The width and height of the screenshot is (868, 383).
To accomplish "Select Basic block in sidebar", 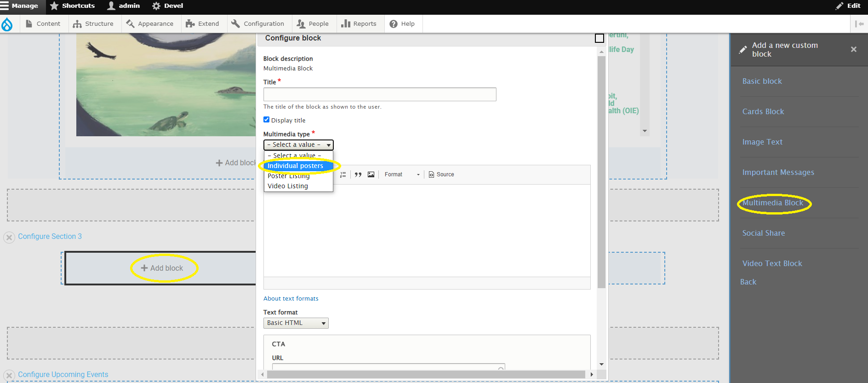I will pos(762,81).
